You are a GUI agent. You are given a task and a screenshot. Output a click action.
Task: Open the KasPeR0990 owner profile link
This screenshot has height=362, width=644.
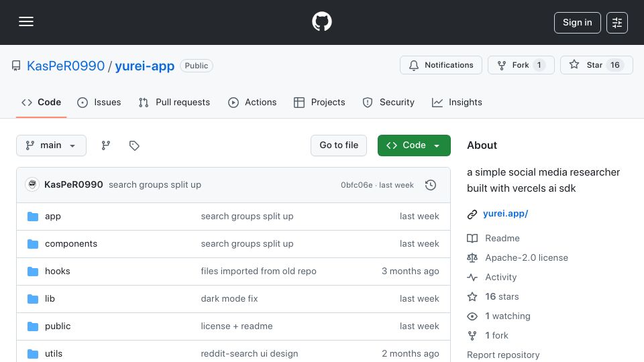[66, 66]
